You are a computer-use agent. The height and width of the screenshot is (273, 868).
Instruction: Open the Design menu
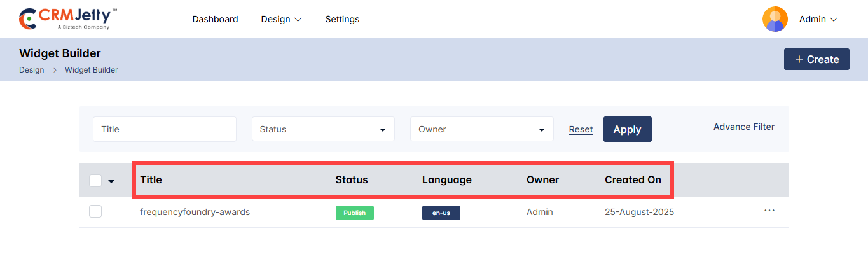point(281,19)
